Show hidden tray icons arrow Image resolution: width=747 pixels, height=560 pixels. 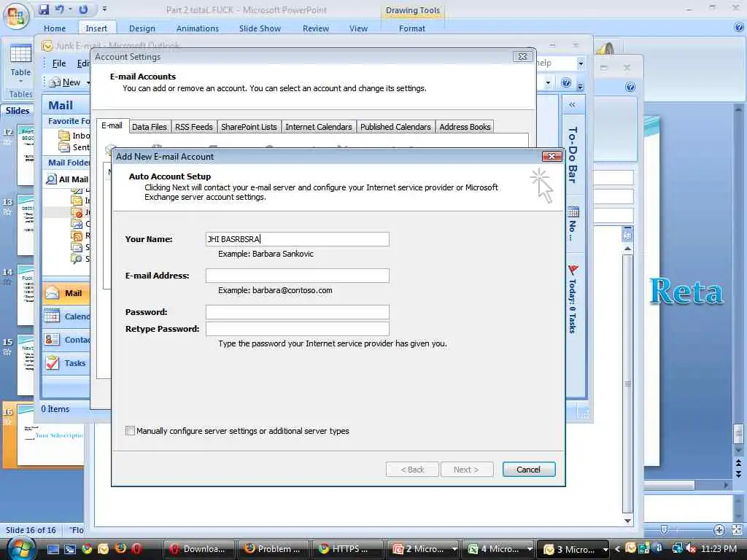coord(617,549)
